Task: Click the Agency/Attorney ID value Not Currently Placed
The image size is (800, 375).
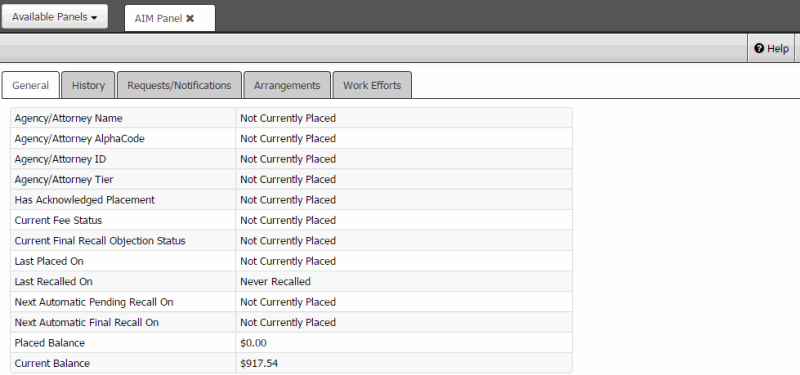Action: [288, 159]
